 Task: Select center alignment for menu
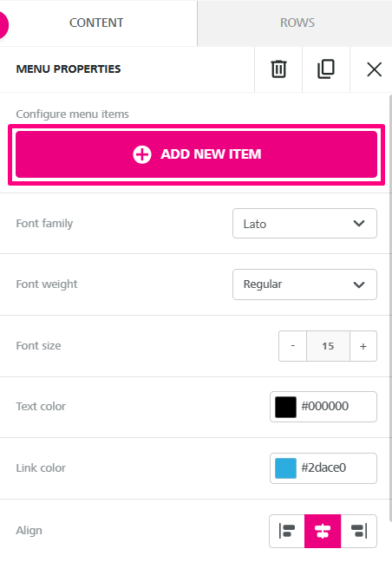pos(323,531)
